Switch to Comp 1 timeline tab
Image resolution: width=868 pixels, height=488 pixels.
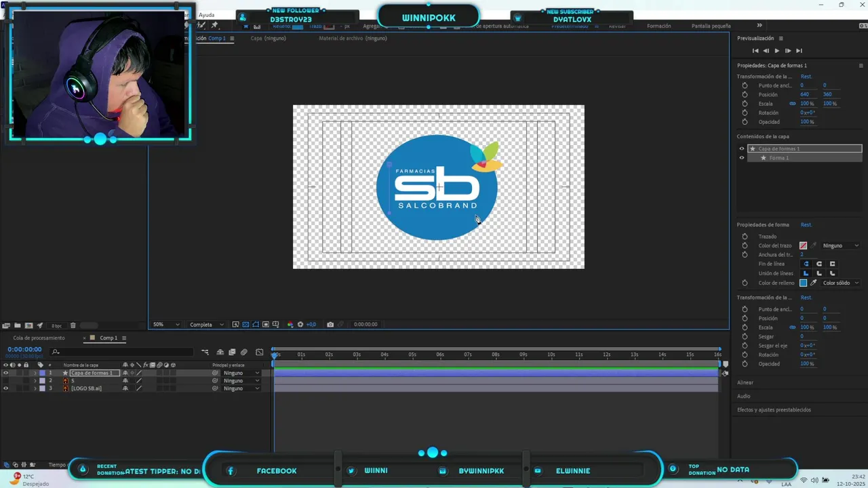108,338
